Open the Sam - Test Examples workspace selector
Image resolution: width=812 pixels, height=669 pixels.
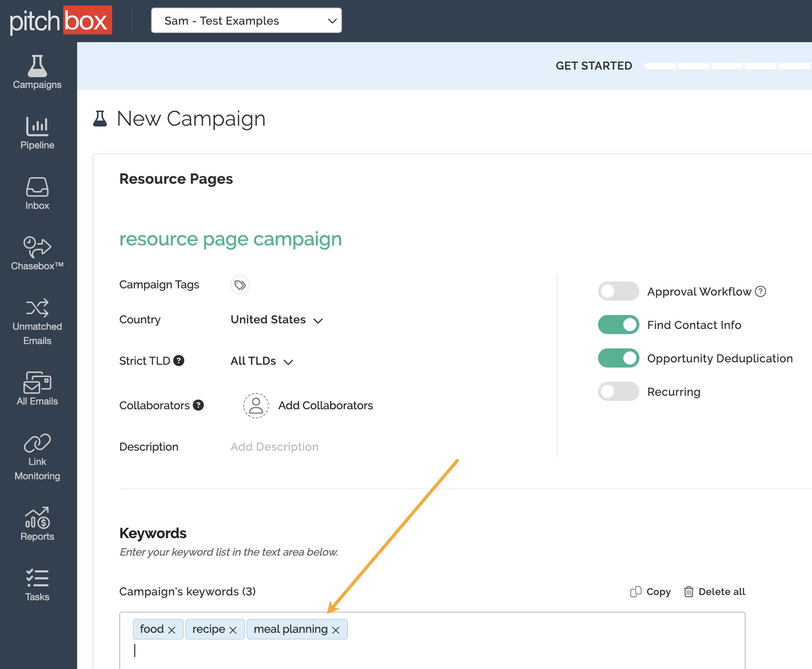click(246, 20)
